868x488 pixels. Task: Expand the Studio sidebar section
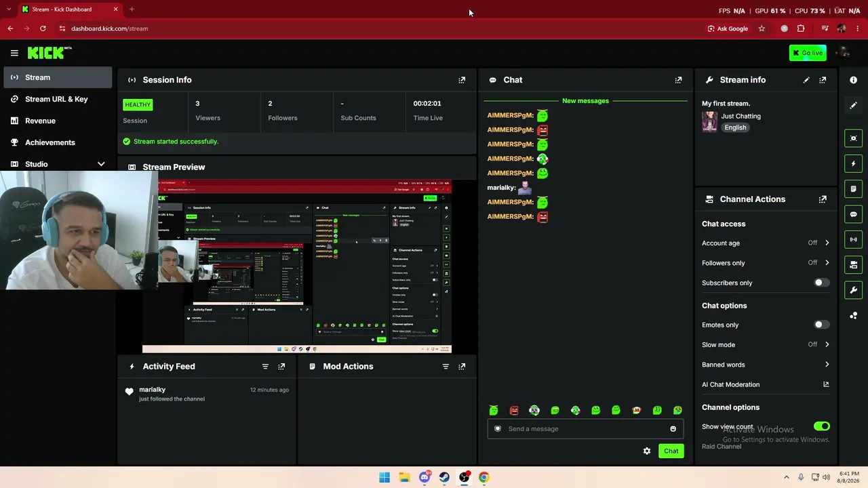(101, 164)
